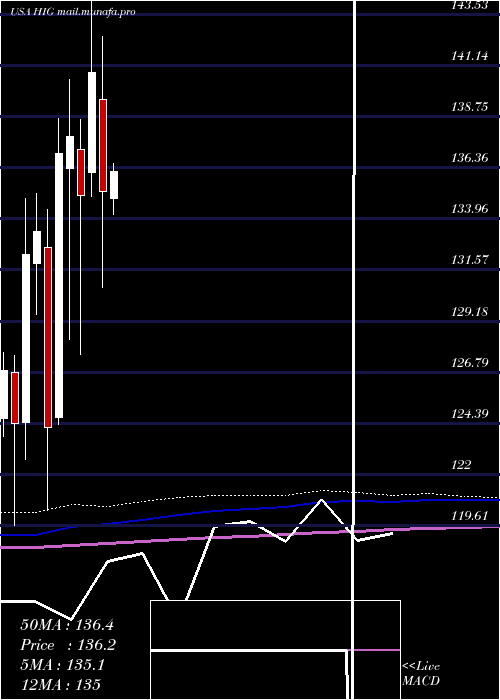Click the 136.36 price axis label

tap(470, 158)
